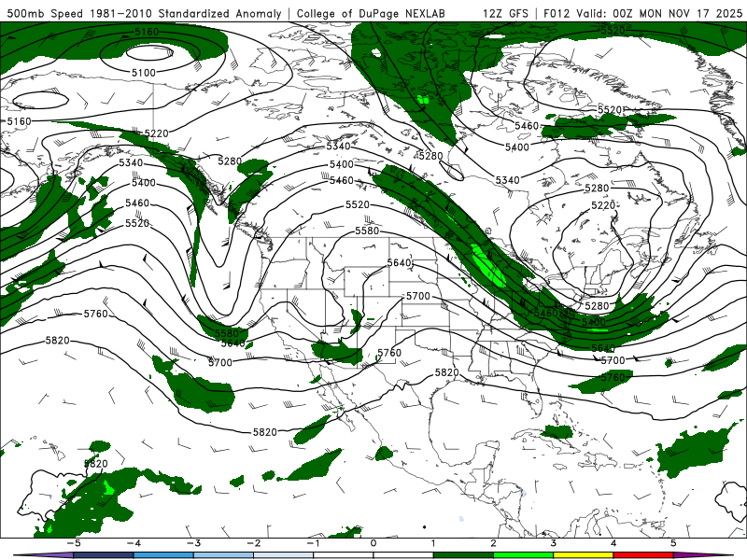
Task: Click the '-5' colorbar tick label
Action: click(x=74, y=543)
